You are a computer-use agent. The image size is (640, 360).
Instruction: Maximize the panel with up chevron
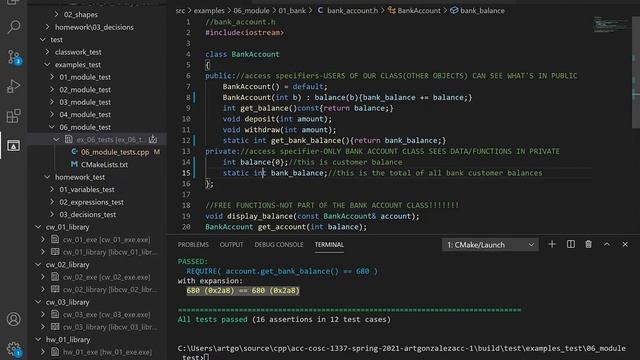[x=607, y=244]
